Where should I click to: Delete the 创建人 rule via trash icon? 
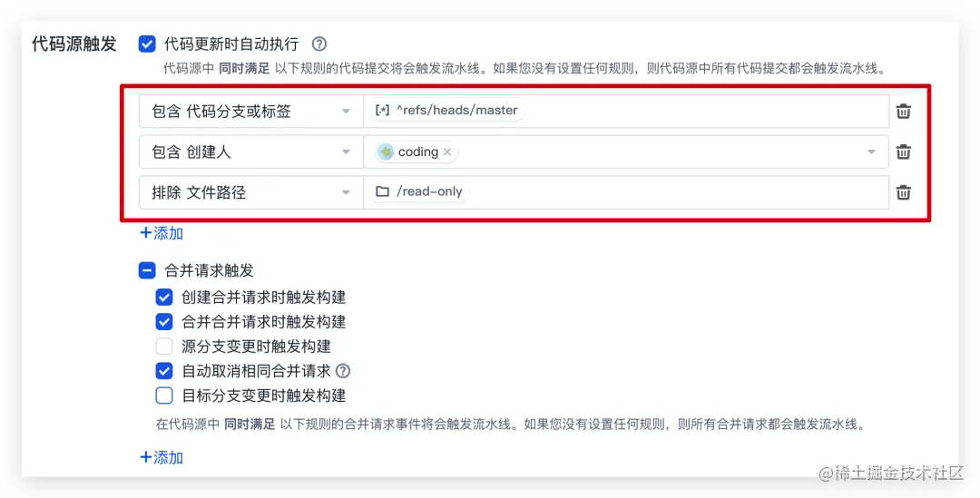903,151
